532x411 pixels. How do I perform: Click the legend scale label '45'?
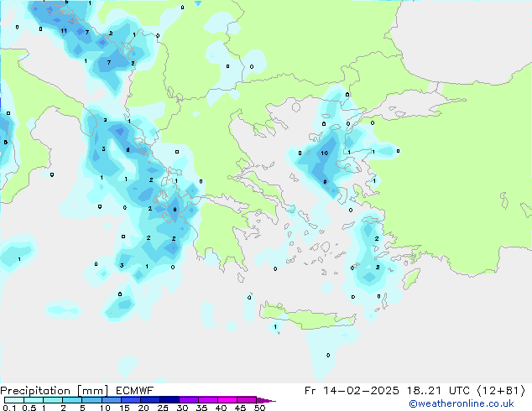point(241,408)
